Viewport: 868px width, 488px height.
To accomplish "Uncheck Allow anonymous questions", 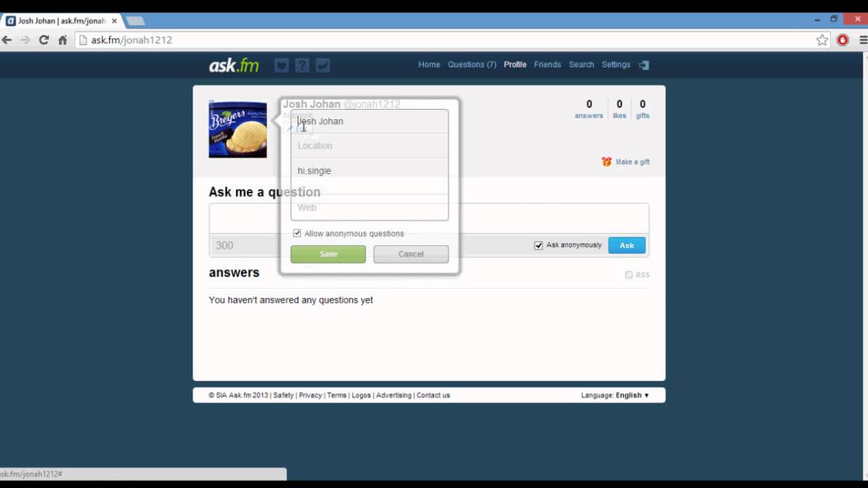I will pos(297,233).
